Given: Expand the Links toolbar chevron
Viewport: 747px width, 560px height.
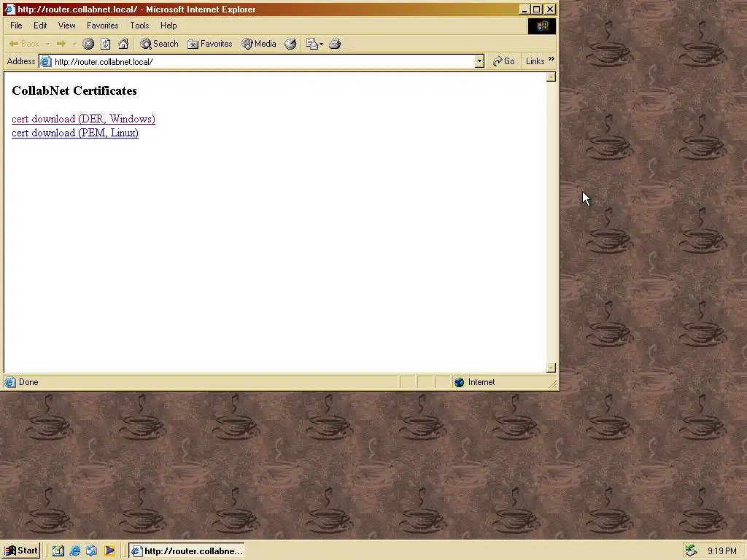Looking at the screenshot, I should 551,59.
